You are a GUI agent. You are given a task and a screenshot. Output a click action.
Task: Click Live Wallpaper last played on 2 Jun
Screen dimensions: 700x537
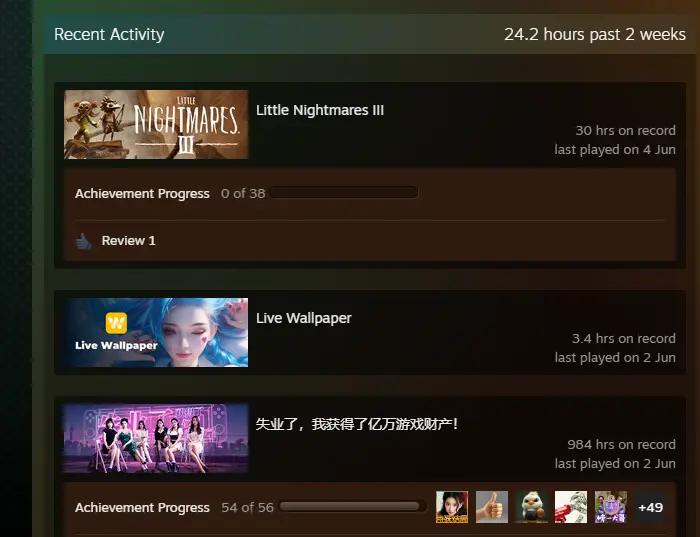(x=615, y=358)
